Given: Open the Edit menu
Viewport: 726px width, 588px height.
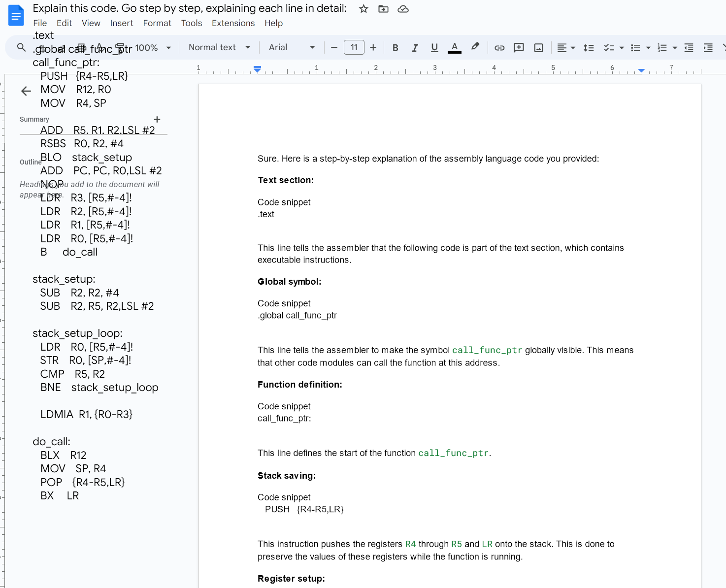Looking at the screenshot, I should (64, 23).
